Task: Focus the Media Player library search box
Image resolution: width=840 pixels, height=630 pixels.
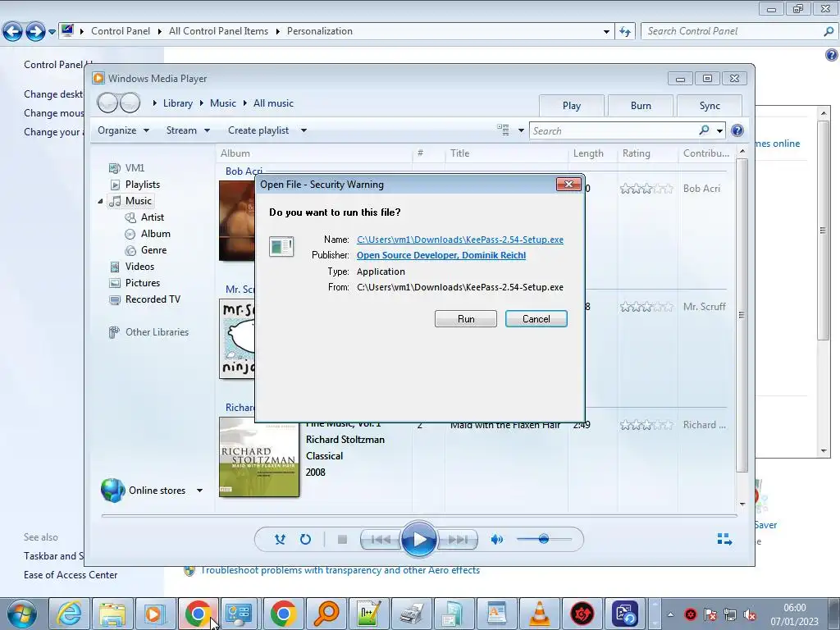Action: (x=614, y=130)
